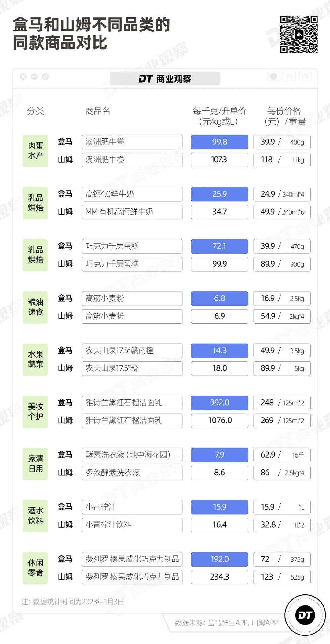Image resolution: width=330 pixels, height=644 pixels.
Task: Click the 数据来源 source text at bottom
Action: 226,623
